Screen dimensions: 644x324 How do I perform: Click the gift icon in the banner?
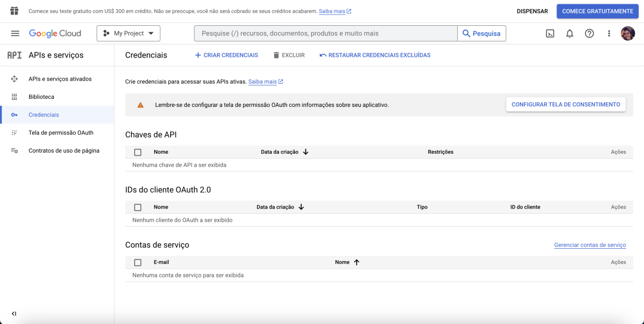tap(14, 11)
